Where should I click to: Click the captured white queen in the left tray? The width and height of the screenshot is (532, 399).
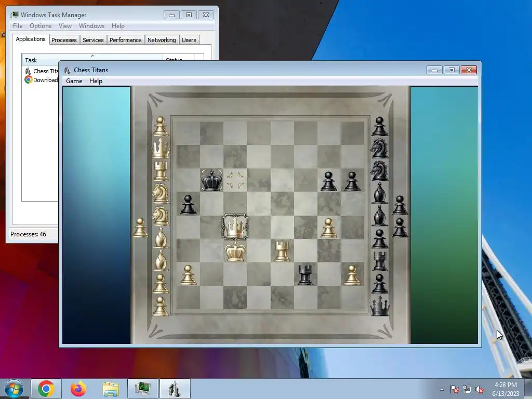click(161, 148)
